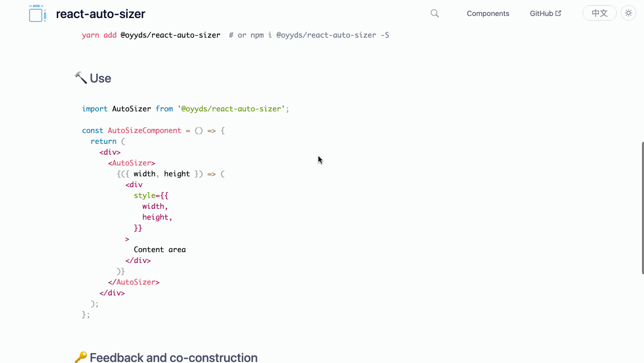Click the '{({ width, height }) => (' line
The height and width of the screenshot is (363, 644).
171,174
